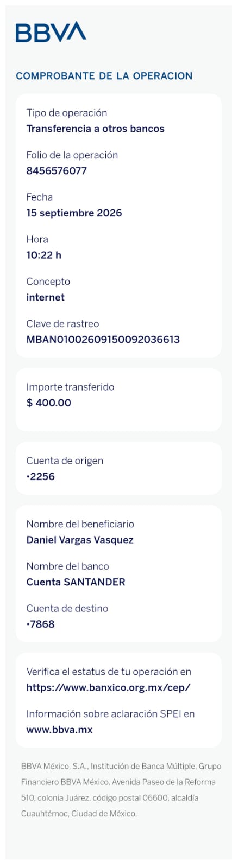Screen dimensions: 232x868
Task: Click the concept value internet
Action: 45,297
